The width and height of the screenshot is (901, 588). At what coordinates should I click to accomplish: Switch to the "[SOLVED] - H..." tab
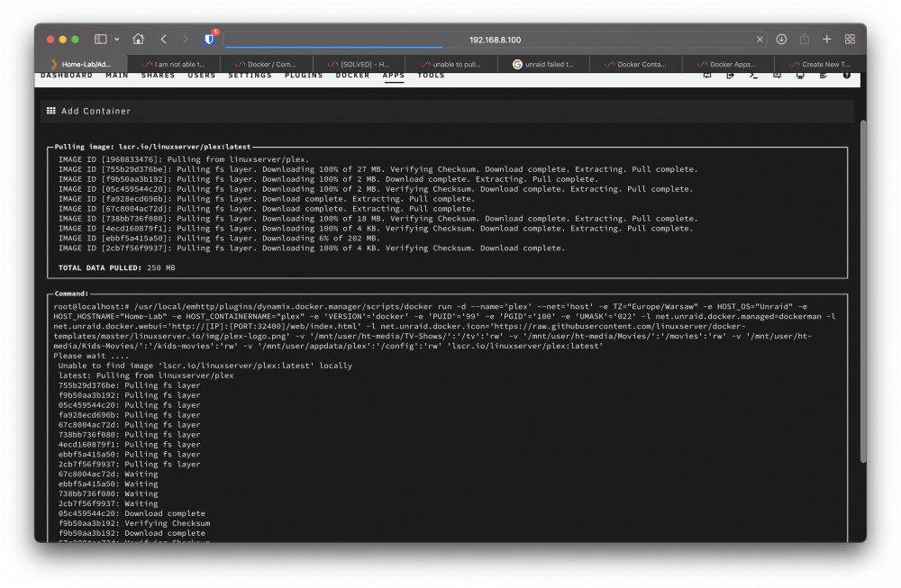point(359,64)
